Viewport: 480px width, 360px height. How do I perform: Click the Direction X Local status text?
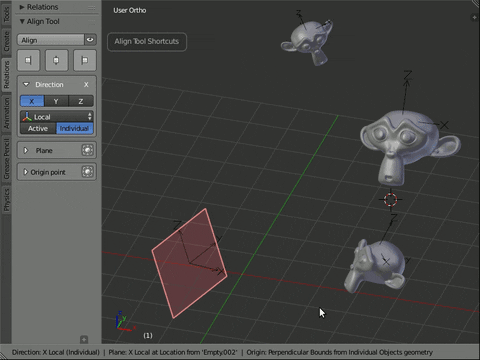pyautogui.click(x=56, y=352)
